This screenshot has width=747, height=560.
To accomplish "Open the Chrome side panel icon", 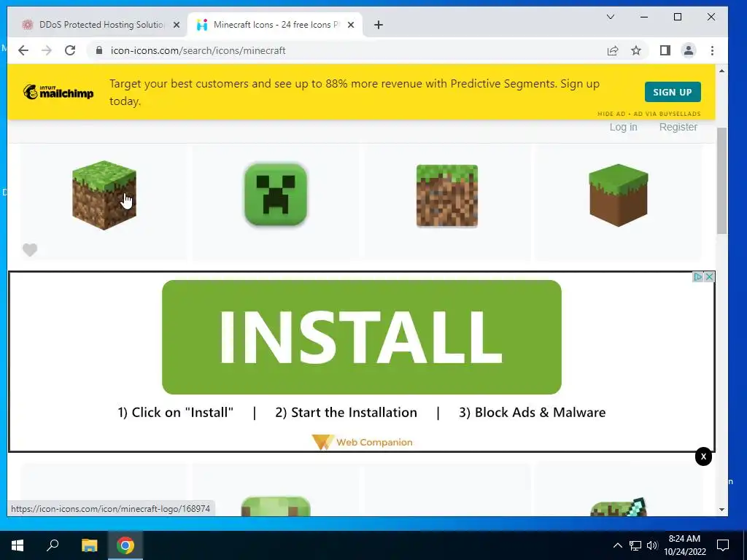I will 665,50.
